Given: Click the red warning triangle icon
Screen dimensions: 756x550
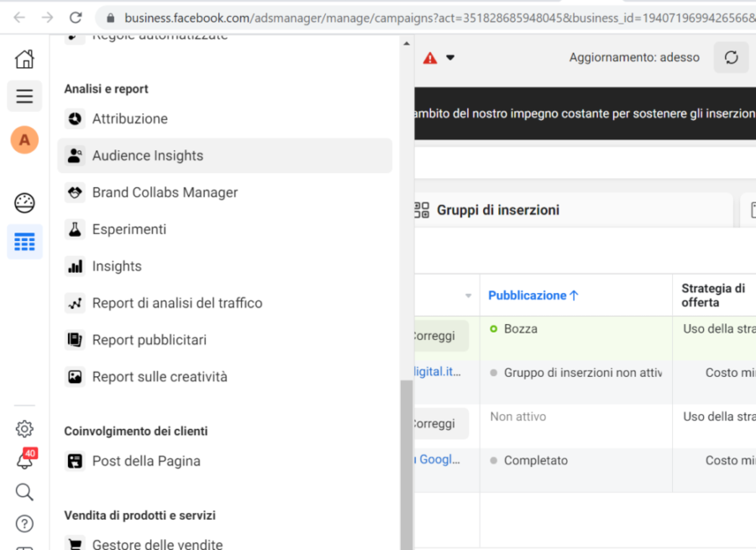Looking at the screenshot, I should pos(429,58).
